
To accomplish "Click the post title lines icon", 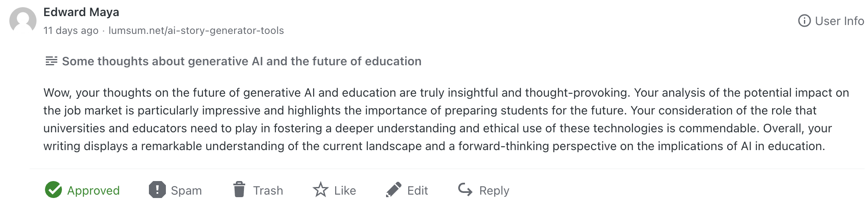I will coord(51,61).
